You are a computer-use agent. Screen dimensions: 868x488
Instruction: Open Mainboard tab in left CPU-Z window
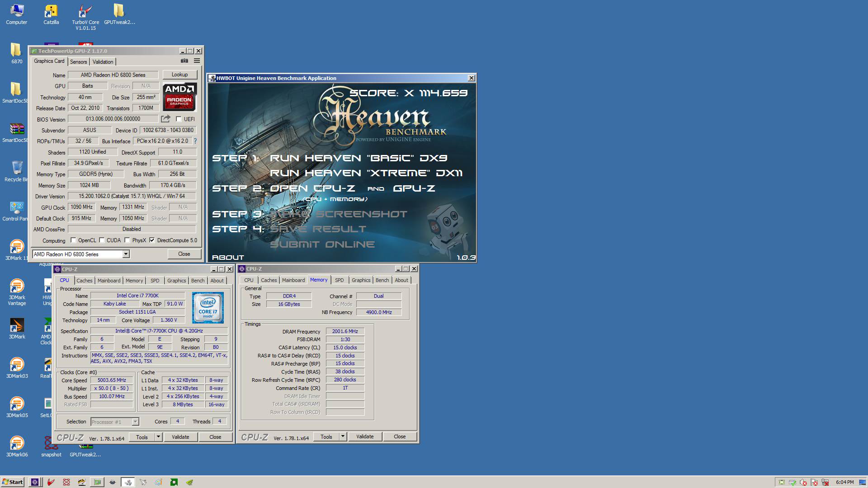109,281
